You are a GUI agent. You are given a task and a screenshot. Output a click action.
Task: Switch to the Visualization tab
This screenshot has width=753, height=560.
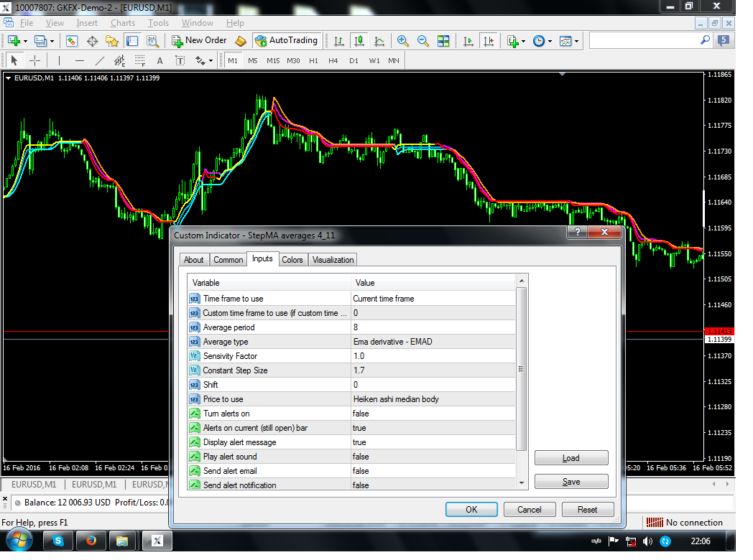tap(333, 260)
